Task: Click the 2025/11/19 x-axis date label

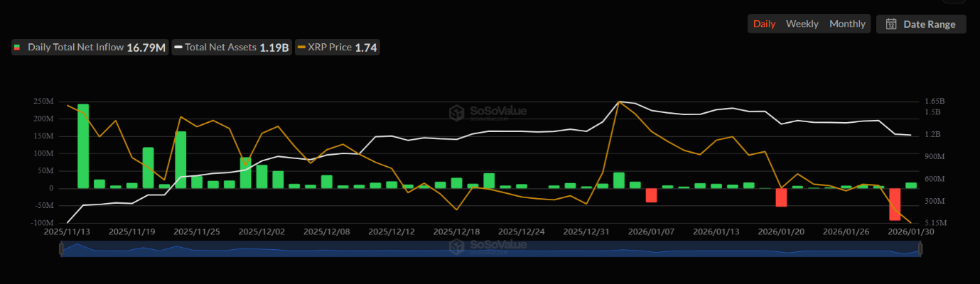Action: coord(132,231)
